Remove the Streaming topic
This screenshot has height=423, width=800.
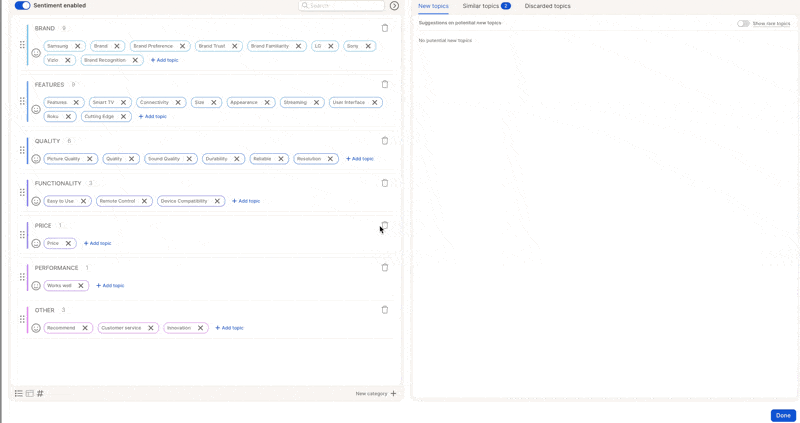316,103
